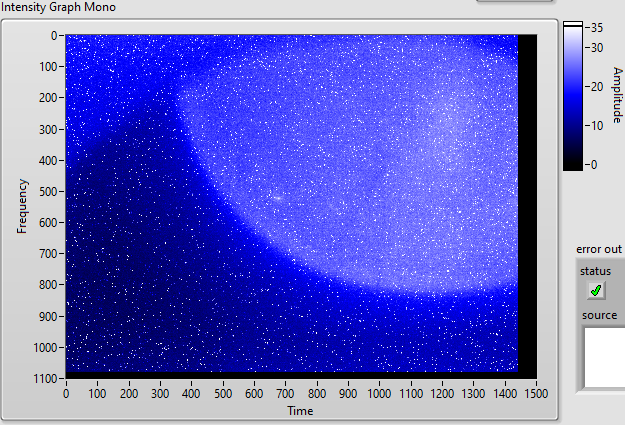Viewport: 625px width, 425px height.
Task: Click the 1500 value on Time axis
Action: (x=536, y=394)
